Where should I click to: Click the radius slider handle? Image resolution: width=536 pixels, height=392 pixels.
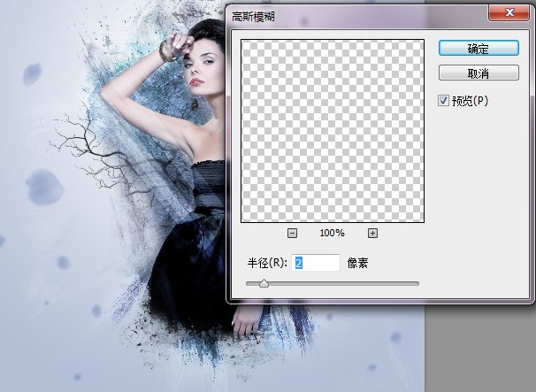[264, 283]
